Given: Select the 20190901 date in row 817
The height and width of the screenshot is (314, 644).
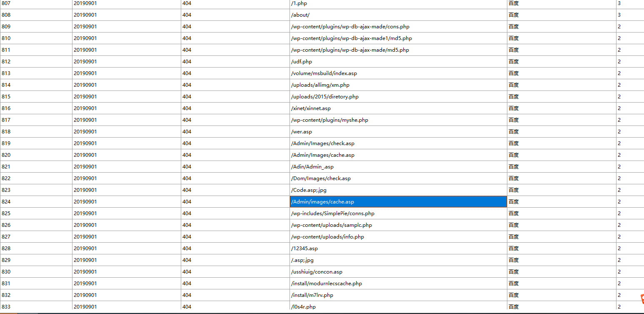Looking at the screenshot, I should coord(127,120).
